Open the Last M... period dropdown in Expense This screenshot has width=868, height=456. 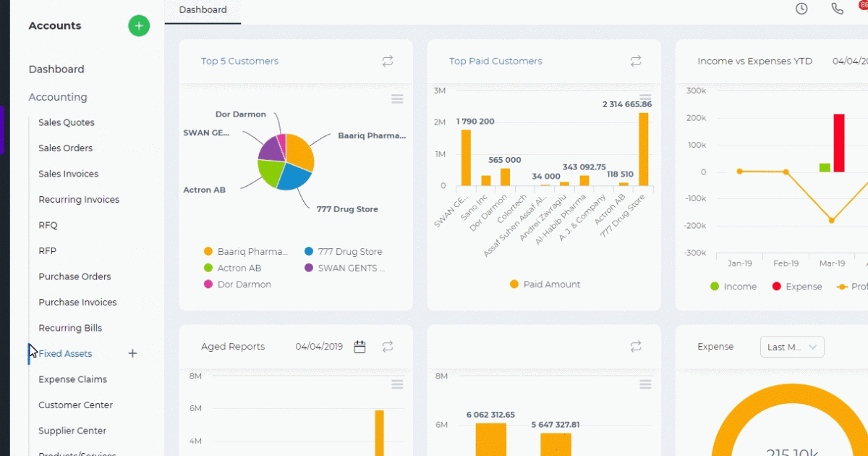[x=792, y=347]
